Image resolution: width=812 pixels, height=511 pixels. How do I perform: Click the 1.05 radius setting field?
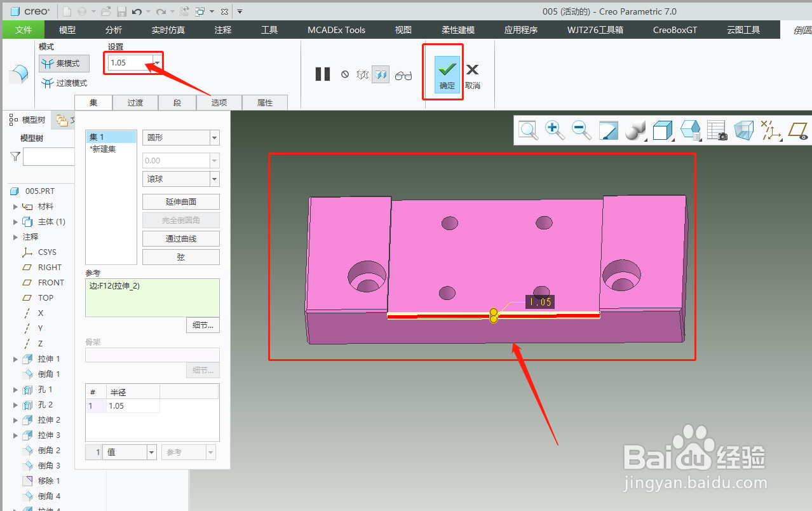(x=130, y=62)
